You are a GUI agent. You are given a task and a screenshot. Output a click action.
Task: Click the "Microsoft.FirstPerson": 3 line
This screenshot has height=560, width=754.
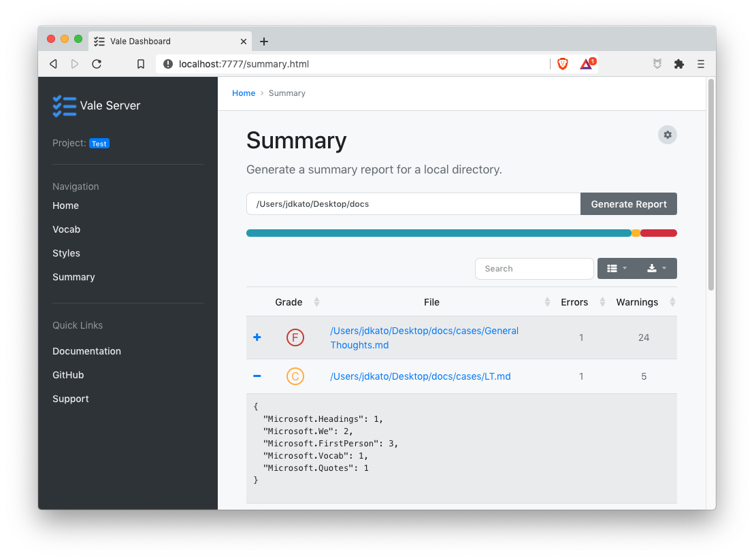pyautogui.click(x=331, y=443)
